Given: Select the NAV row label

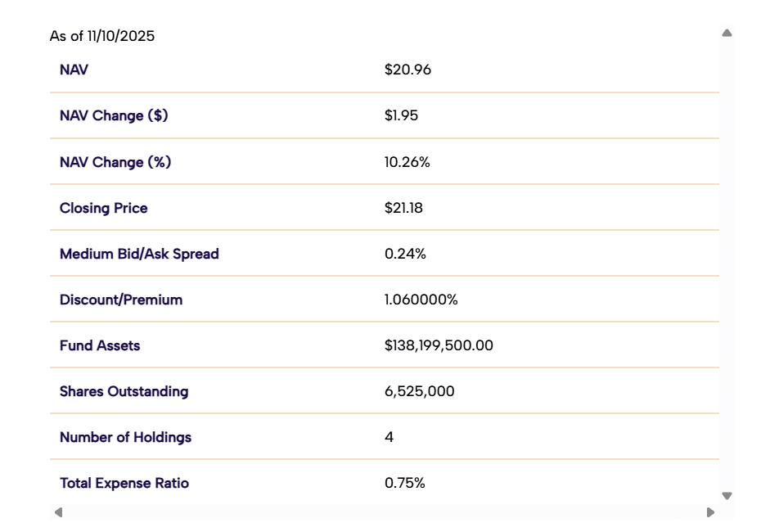Looking at the screenshot, I should pyautogui.click(x=73, y=70).
